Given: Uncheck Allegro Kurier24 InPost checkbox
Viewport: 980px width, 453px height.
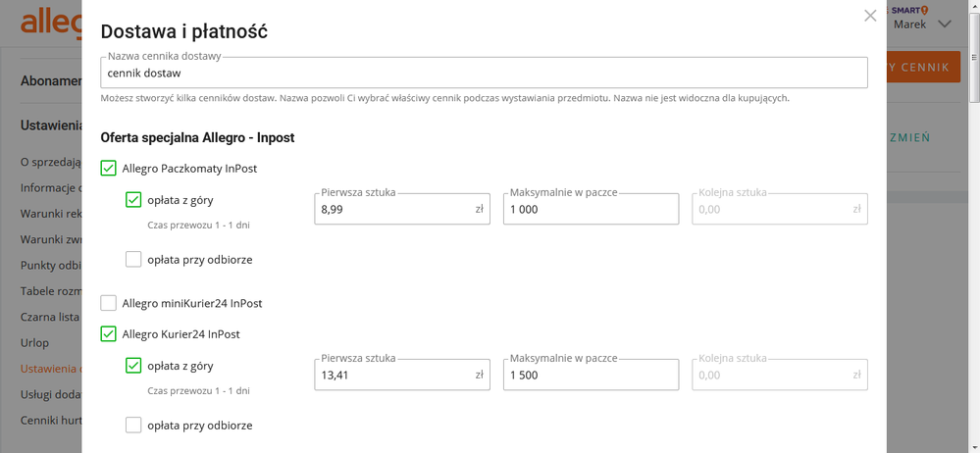Looking at the screenshot, I should tap(109, 334).
